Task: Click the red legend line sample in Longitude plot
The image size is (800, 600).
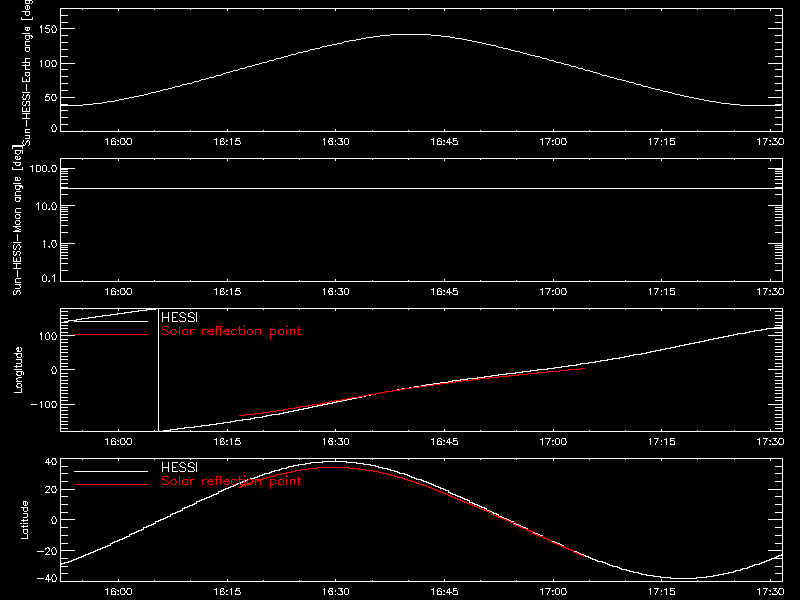Action: coord(111,335)
